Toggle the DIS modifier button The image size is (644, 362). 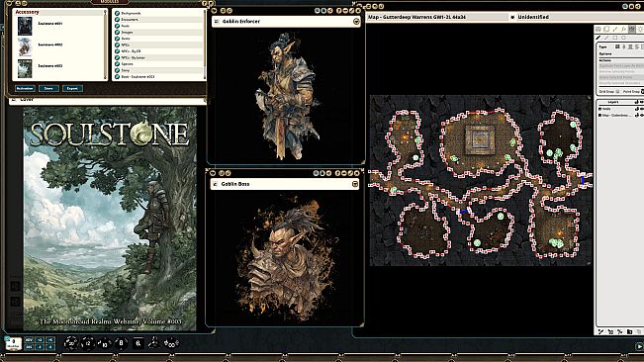[29, 347]
